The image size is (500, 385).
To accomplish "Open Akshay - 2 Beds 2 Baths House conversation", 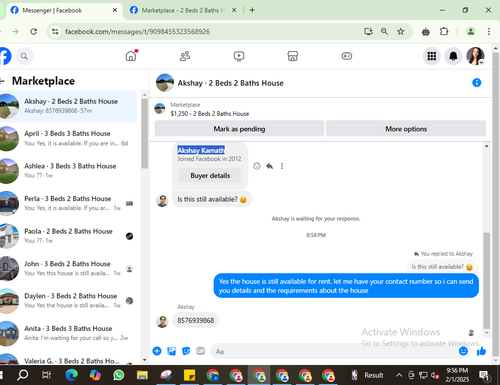I will click(68, 106).
